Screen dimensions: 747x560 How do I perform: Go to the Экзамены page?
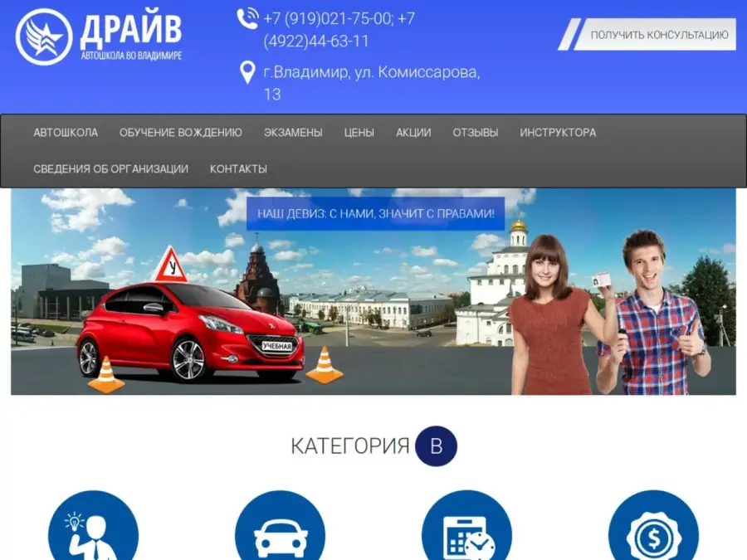click(293, 133)
